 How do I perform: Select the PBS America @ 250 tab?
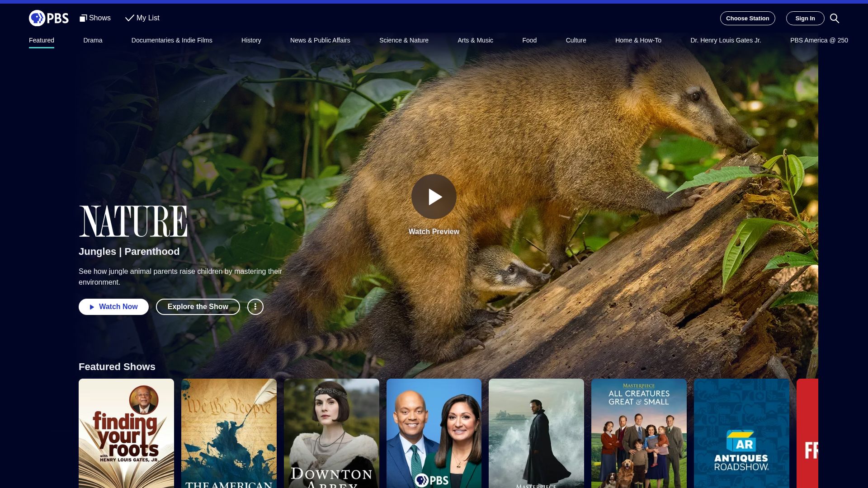819,40
